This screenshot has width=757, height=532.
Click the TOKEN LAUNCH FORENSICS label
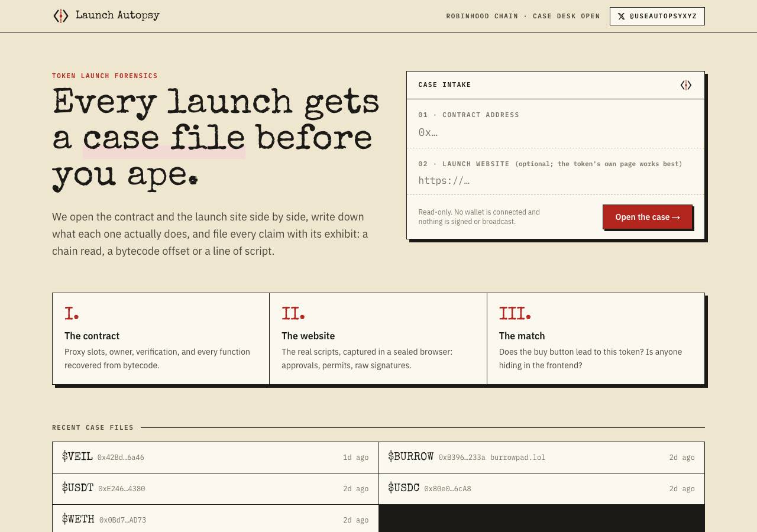point(105,76)
